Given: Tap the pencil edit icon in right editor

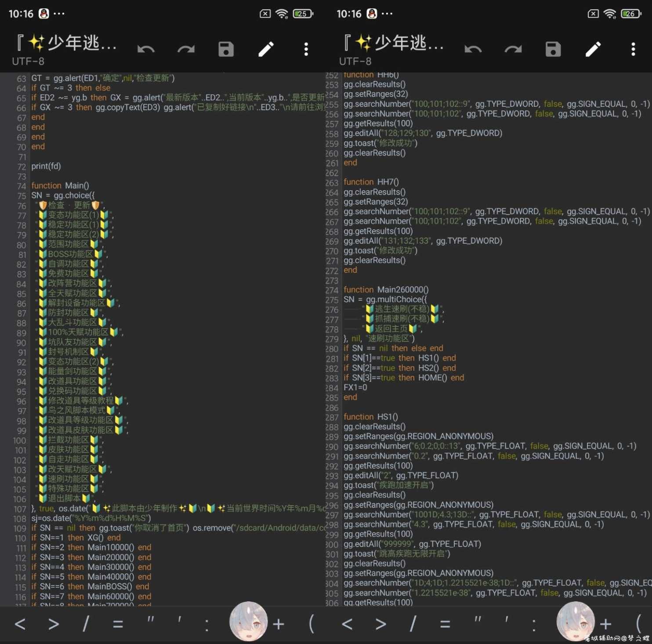Looking at the screenshot, I should coord(593,49).
